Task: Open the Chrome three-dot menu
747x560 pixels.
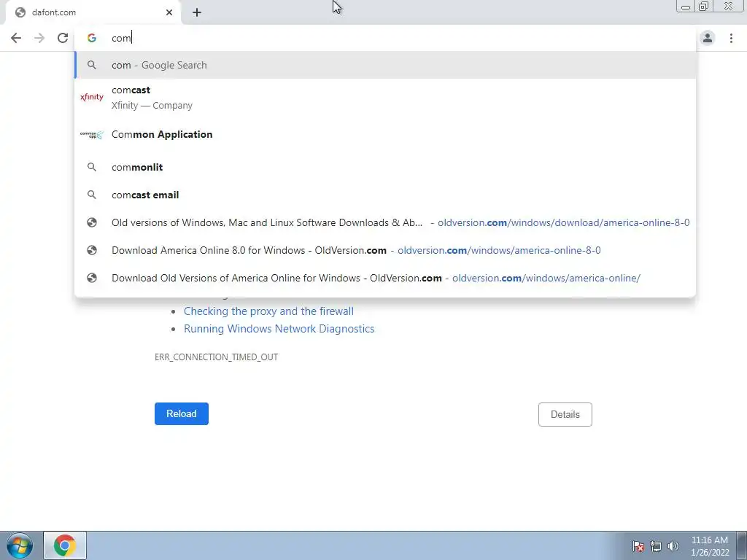Action: point(731,38)
